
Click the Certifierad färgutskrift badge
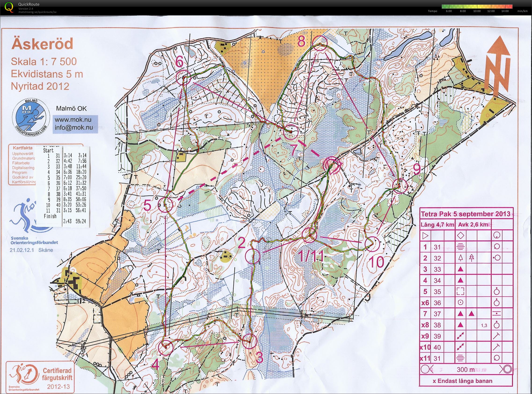(x=40, y=377)
